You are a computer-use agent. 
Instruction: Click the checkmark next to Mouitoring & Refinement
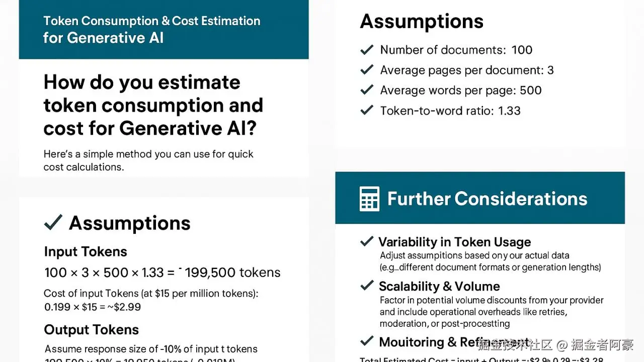(367, 342)
